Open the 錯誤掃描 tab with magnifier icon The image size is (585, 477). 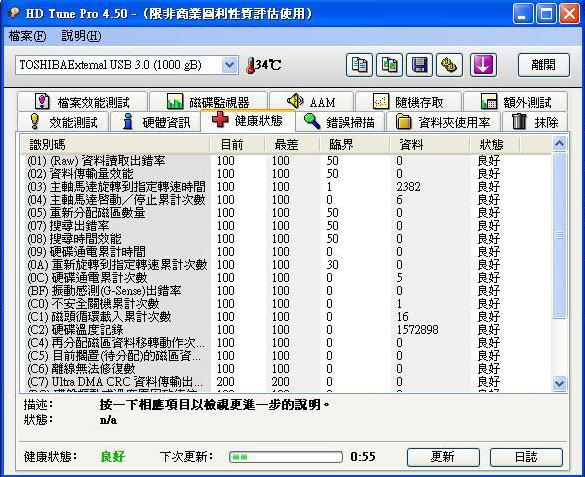click(x=340, y=122)
